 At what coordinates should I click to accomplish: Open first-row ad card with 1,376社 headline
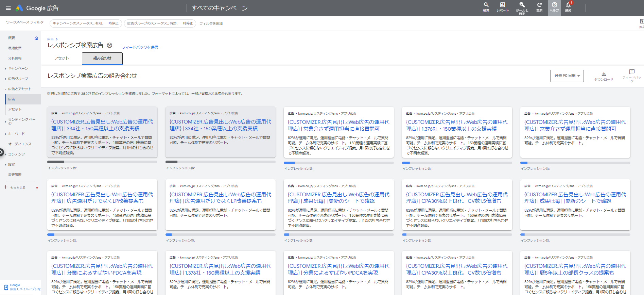[x=457, y=132]
